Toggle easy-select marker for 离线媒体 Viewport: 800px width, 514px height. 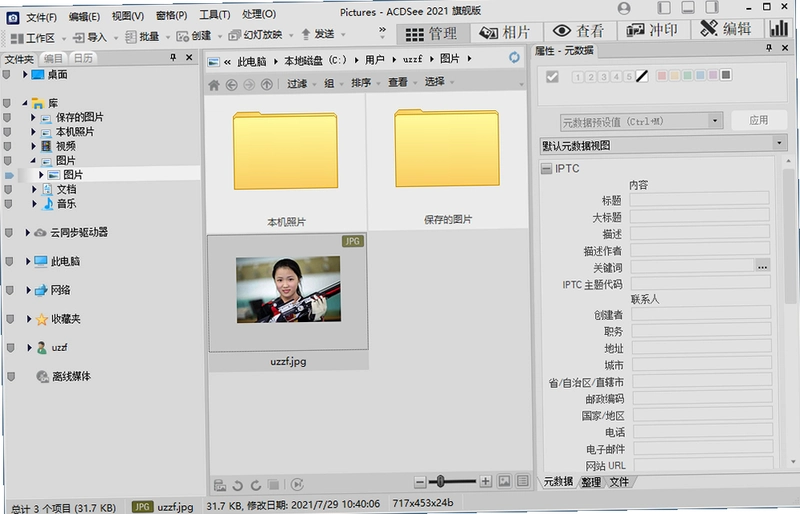tap(11, 377)
